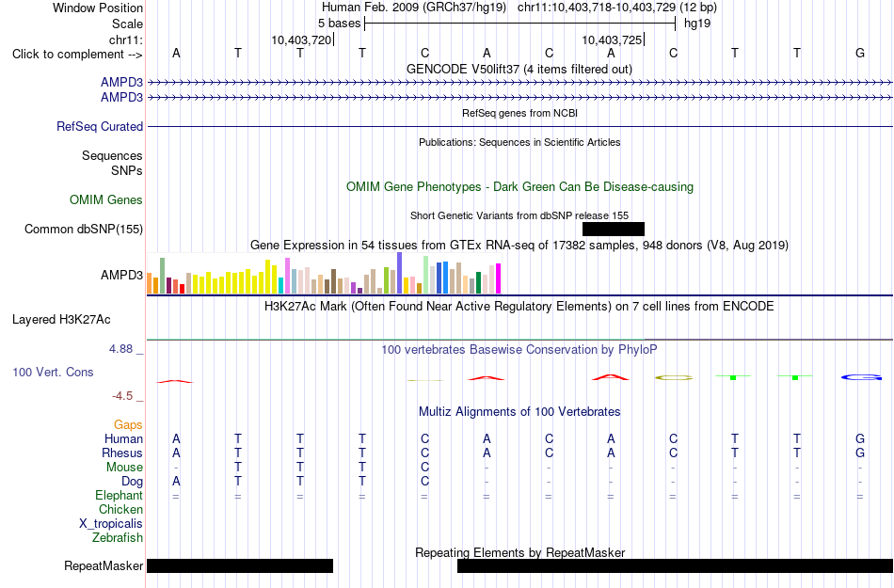Click the 'Layered H3K27Ac' track label
The height and width of the screenshot is (588, 894).
[61, 320]
